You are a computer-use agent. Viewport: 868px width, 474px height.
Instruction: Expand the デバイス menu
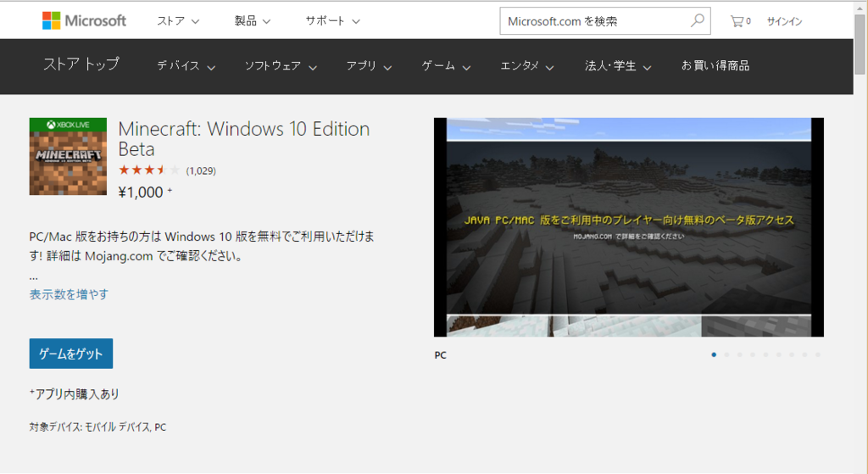pos(186,66)
